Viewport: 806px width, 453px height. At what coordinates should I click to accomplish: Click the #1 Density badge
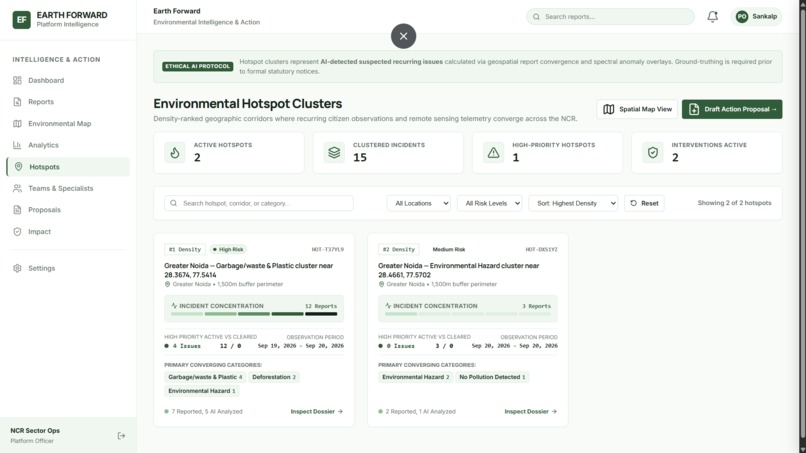pyautogui.click(x=185, y=249)
